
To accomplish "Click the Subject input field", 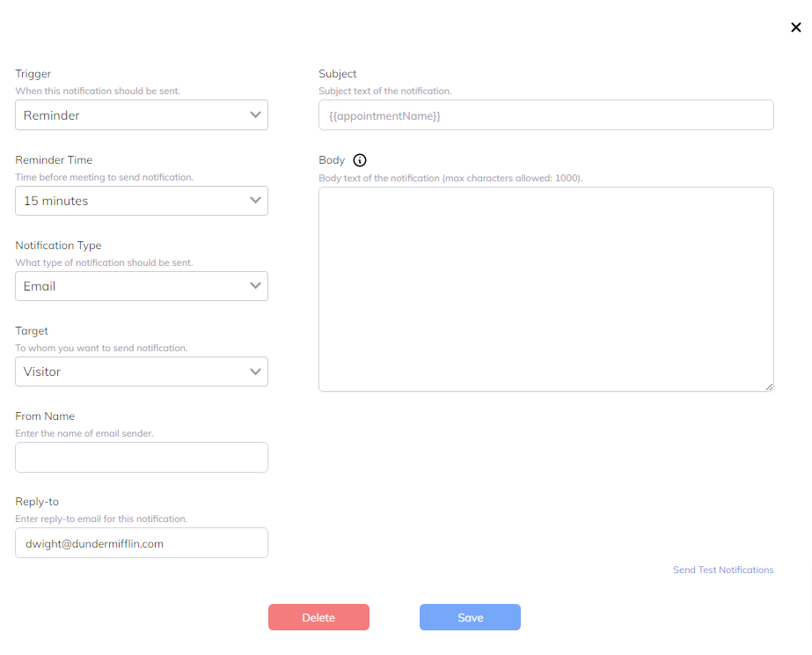I will tap(545, 115).
